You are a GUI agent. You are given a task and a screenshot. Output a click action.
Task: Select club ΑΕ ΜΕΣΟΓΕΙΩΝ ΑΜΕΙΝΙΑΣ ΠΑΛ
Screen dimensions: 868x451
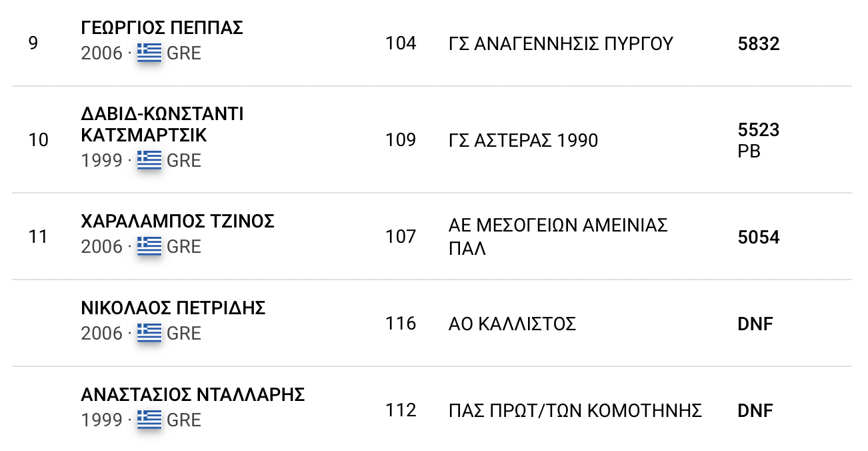(558, 237)
